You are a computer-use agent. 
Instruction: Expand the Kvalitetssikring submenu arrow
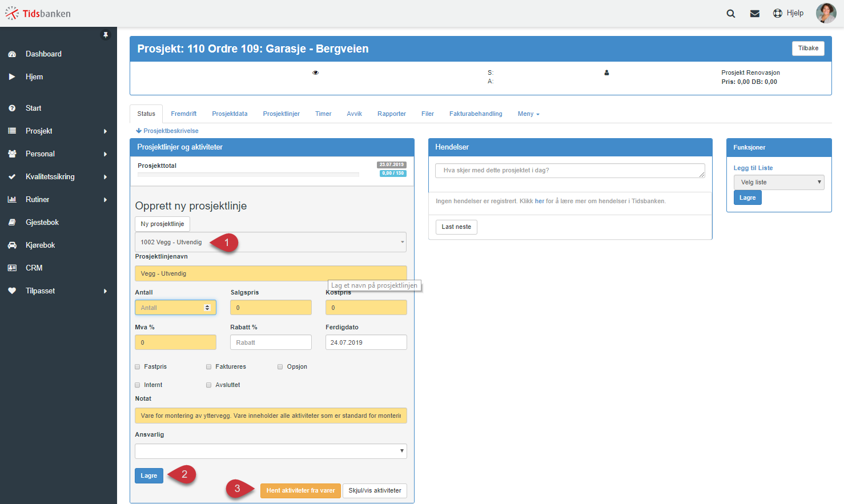click(105, 177)
